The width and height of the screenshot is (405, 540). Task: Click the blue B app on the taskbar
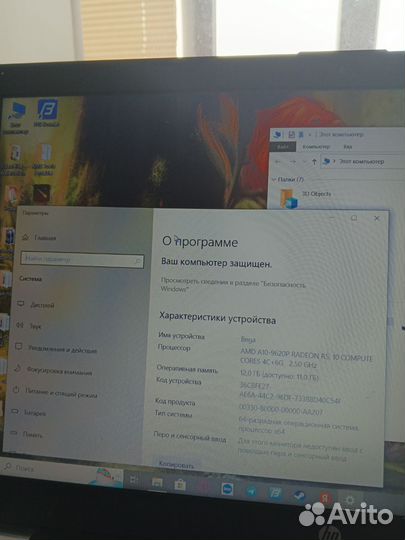pos(275,494)
